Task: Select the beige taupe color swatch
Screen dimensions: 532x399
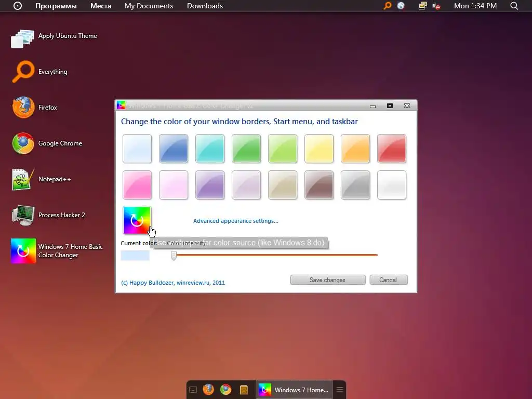Action: 282,185
